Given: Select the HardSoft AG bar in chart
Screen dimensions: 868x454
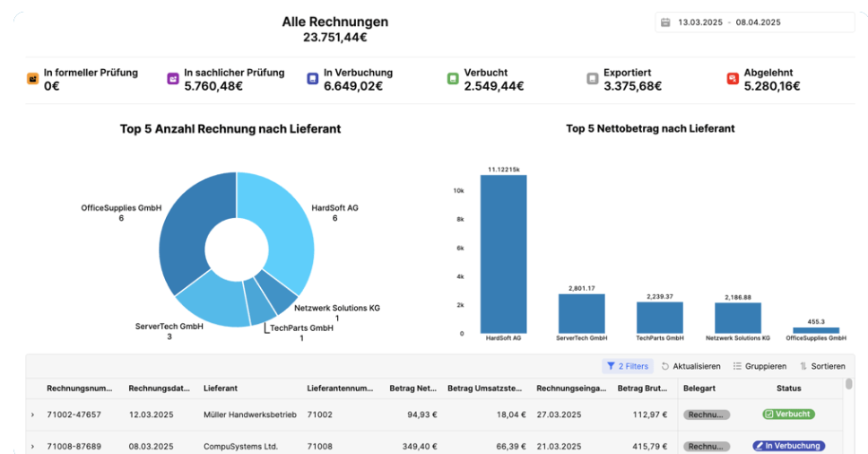Looking at the screenshot, I should click(x=503, y=254).
